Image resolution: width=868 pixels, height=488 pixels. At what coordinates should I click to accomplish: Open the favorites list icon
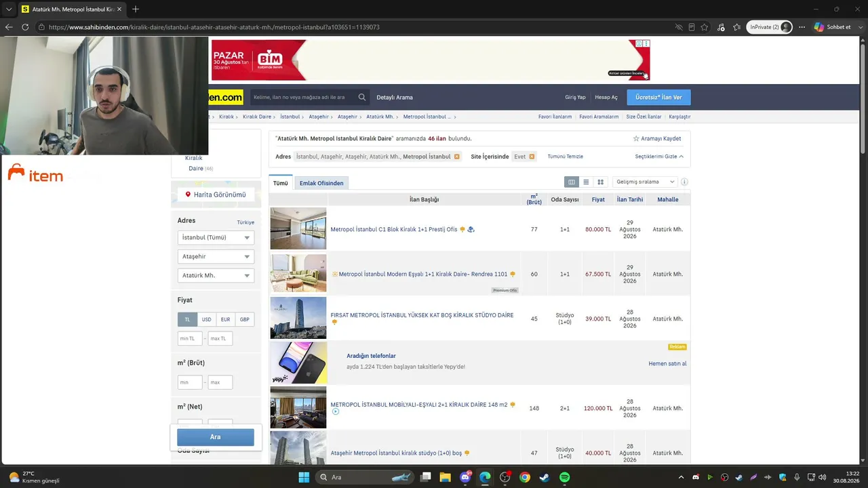click(736, 27)
